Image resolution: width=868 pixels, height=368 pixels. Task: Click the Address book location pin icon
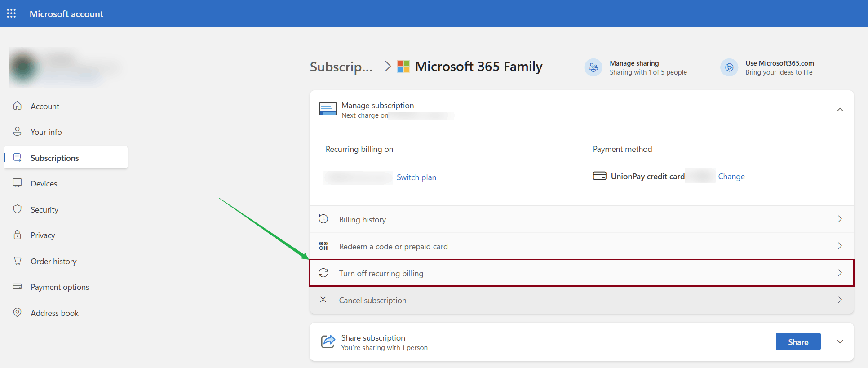[17, 312]
